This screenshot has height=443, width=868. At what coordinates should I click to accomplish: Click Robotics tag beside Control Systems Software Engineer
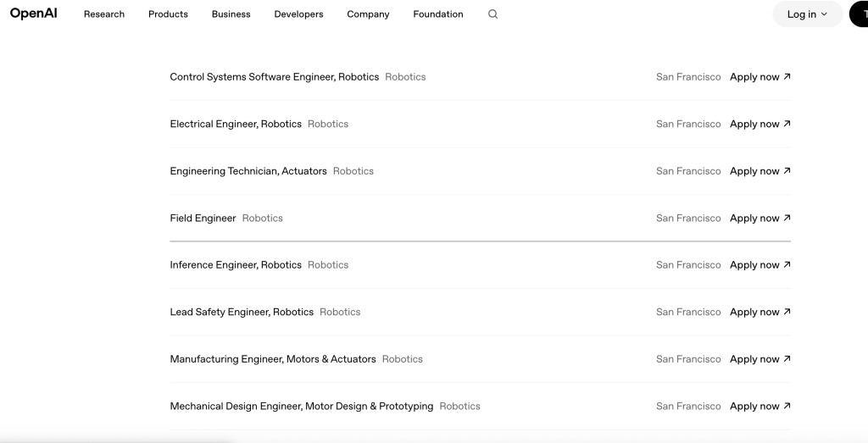pos(405,77)
